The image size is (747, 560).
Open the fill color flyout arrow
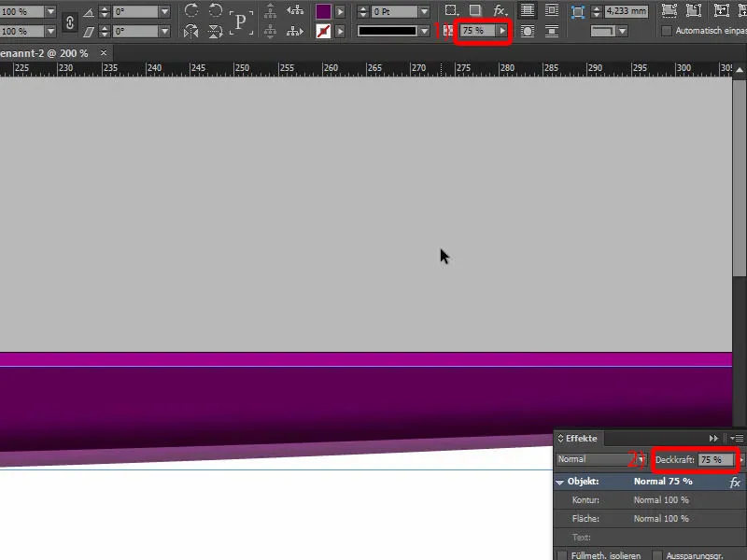340,11
